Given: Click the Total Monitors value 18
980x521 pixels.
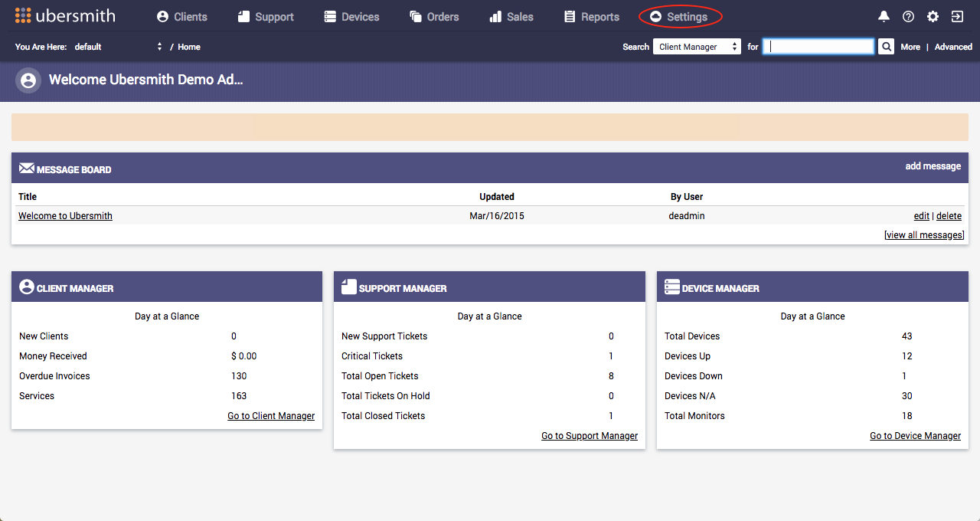Looking at the screenshot, I should [x=907, y=416].
